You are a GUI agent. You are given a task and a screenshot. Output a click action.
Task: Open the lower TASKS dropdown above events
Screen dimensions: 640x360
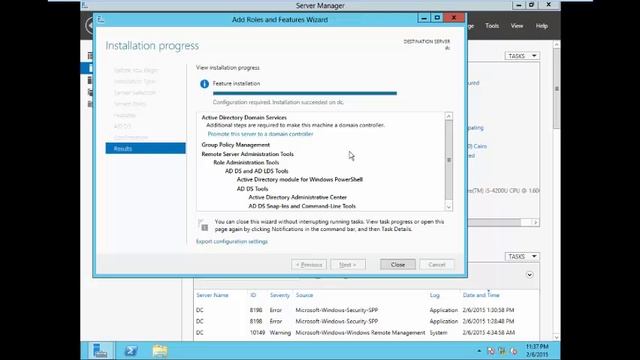pyautogui.click(x=522, y=257)
